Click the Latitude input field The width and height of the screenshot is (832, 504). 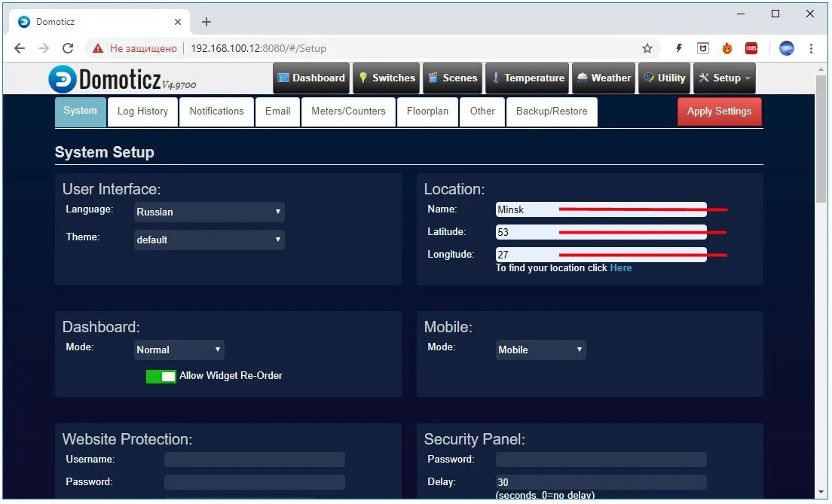click(601, 232)
